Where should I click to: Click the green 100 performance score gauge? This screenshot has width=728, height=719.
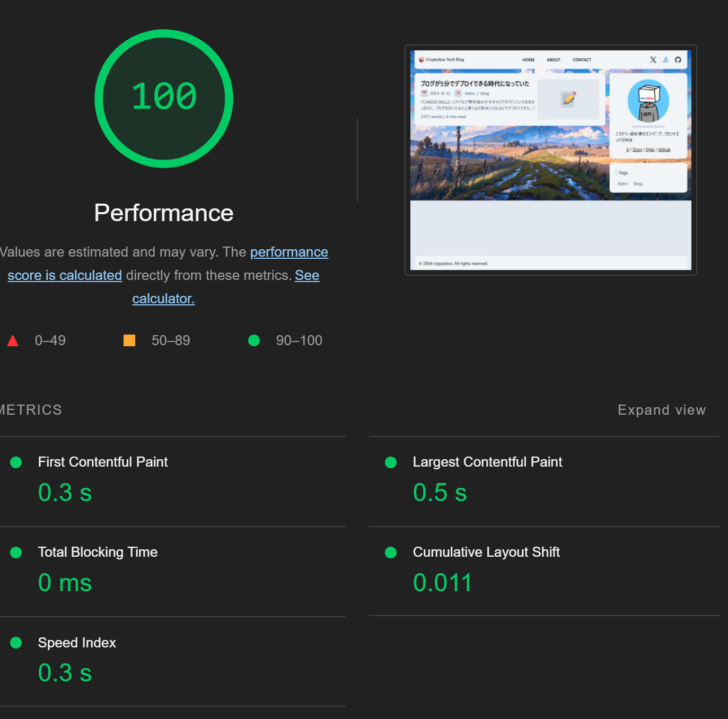tap(164, 99)
